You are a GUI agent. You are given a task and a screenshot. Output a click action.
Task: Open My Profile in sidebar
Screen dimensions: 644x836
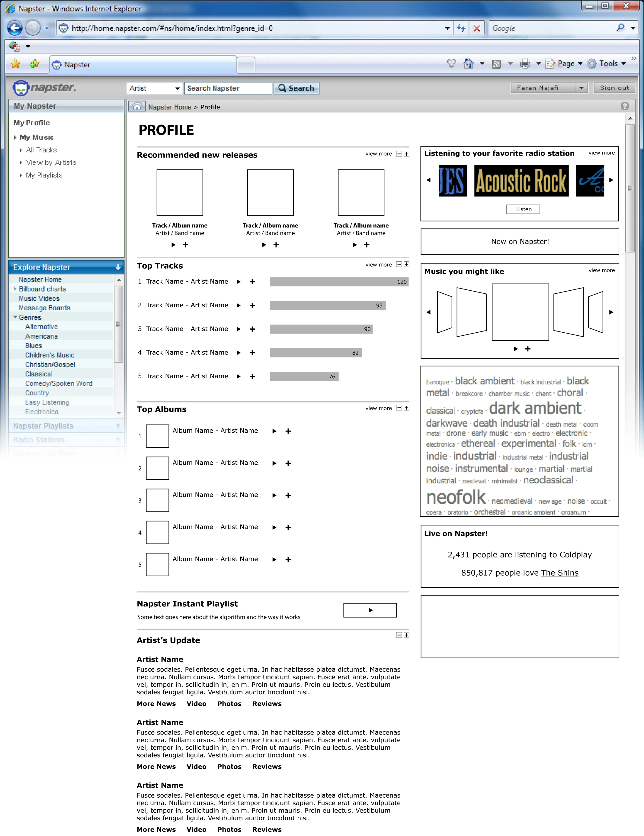tap(32, 123)
